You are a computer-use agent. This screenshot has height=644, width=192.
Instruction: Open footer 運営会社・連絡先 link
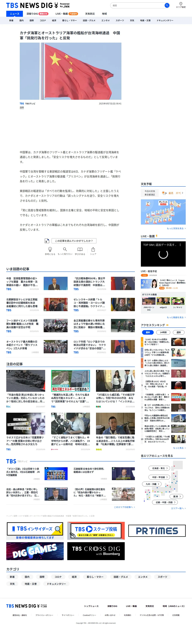click(x=20, y=615)
